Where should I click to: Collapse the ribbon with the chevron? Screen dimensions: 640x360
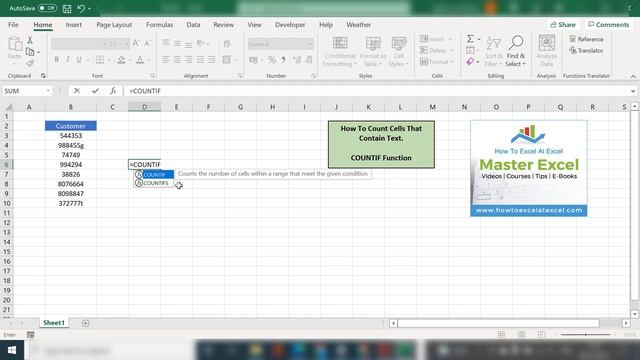point(633,76)
